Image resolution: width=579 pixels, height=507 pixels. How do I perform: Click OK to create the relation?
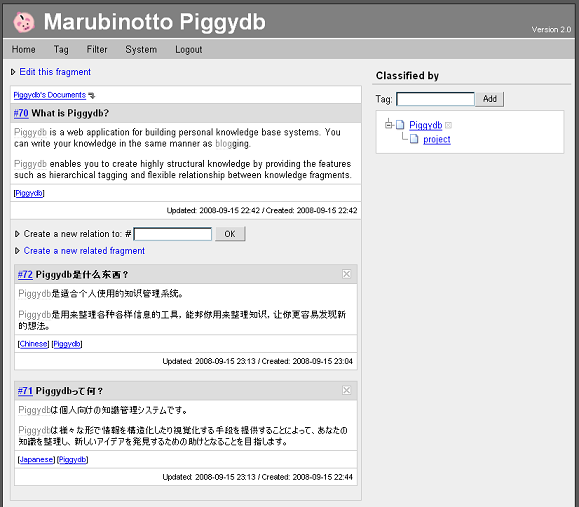(230, 234)
